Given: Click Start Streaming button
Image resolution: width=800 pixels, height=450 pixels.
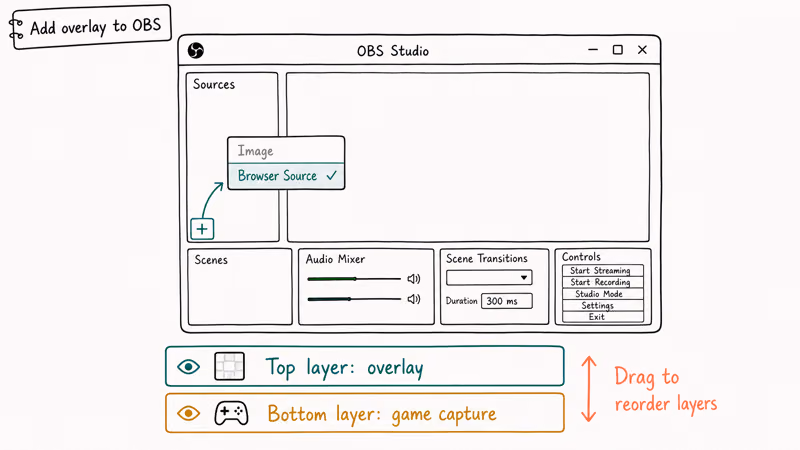Looking at the screenshot, I should 603,270.
